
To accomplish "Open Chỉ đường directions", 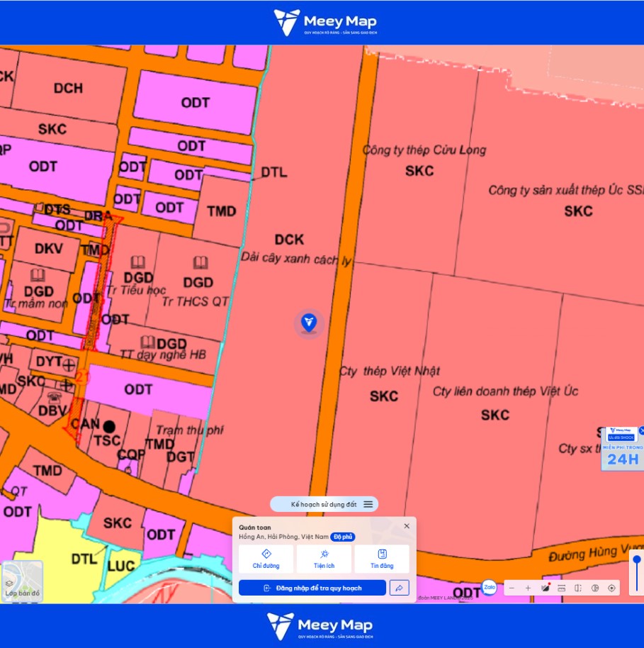I will (x=266, y=559).
